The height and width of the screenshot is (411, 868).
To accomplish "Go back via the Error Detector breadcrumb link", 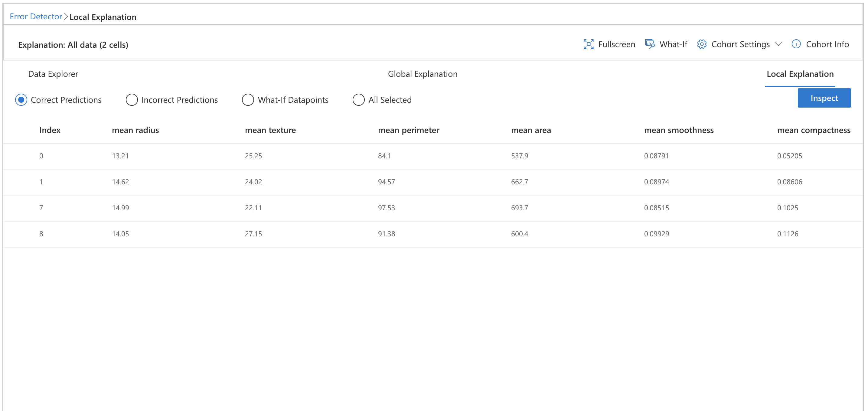I will (35, 16).
